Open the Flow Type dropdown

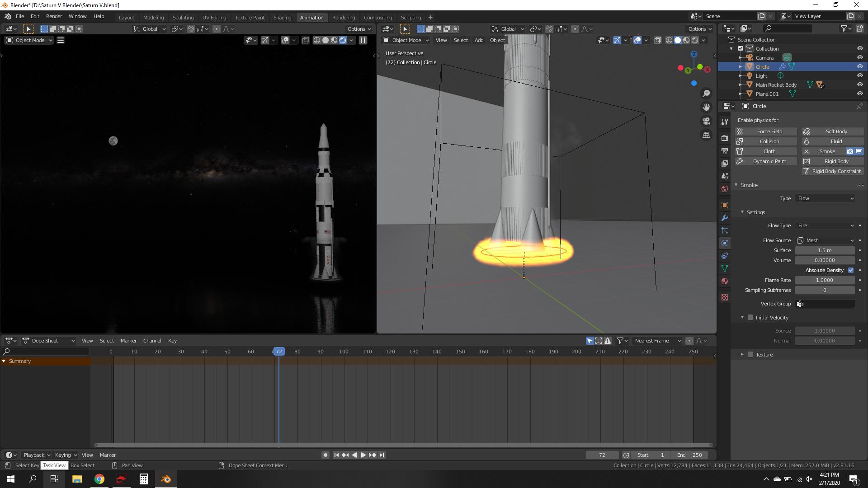(826, 225)
